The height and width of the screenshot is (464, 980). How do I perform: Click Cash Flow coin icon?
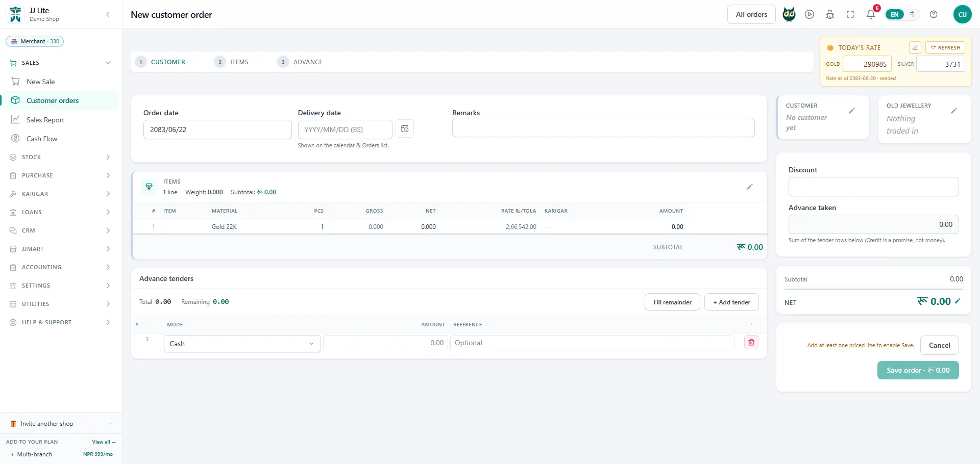click(16, 138)
